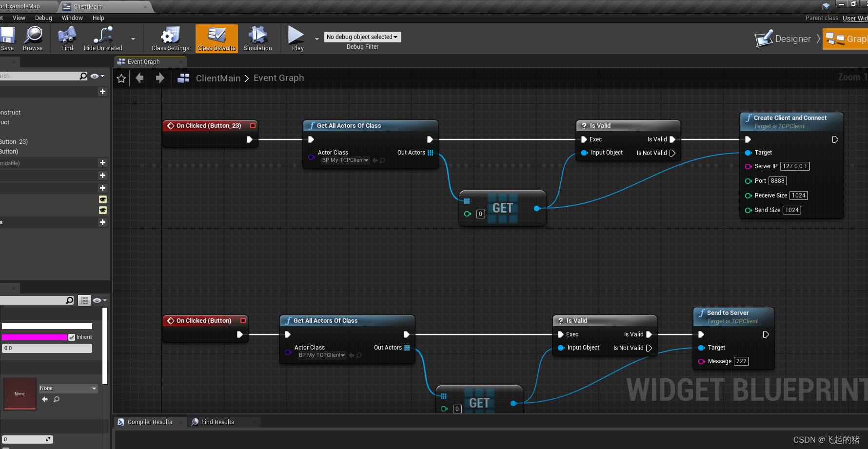Switch to the Compiler Results tab
The height and width of the screenshot is (449, 868).
[149, 422]
